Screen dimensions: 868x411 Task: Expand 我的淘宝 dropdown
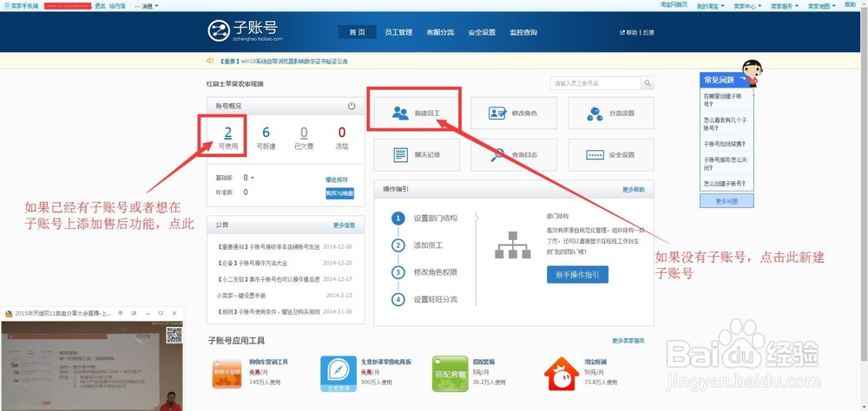(710, 6)
